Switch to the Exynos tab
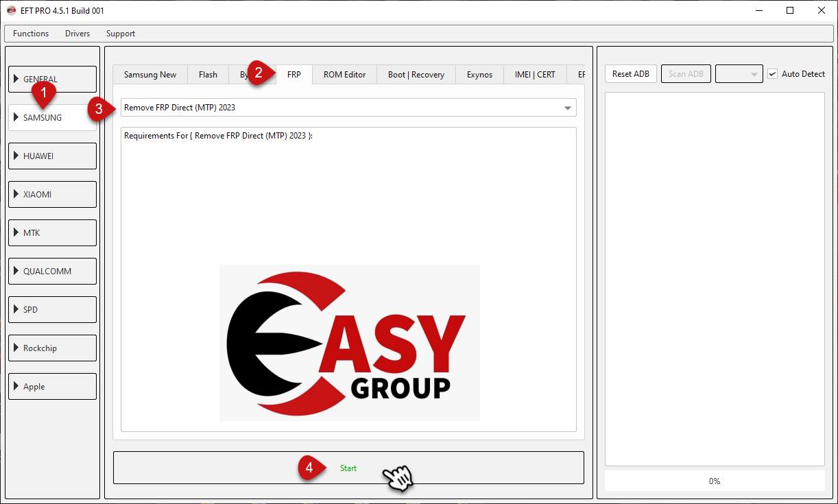This screenshot has width=838, height=504. 480,75
